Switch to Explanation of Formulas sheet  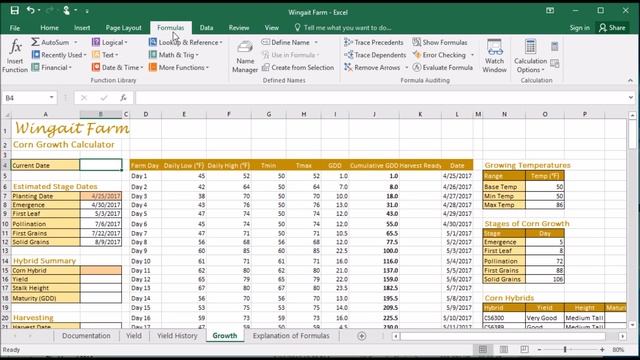tap(291, 336)
